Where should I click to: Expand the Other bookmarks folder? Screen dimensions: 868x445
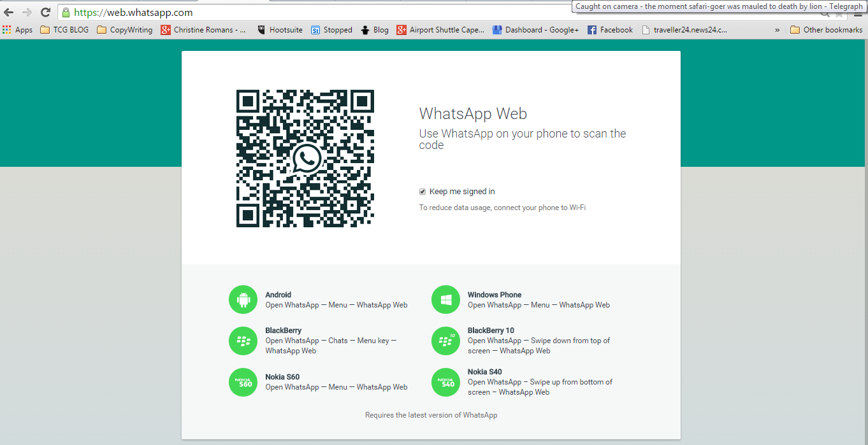tap(826, 29)
